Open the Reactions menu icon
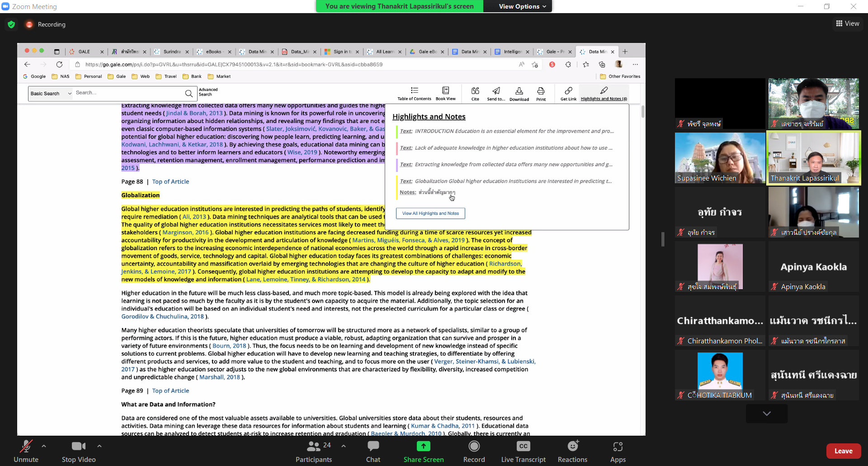 (572, 447)
